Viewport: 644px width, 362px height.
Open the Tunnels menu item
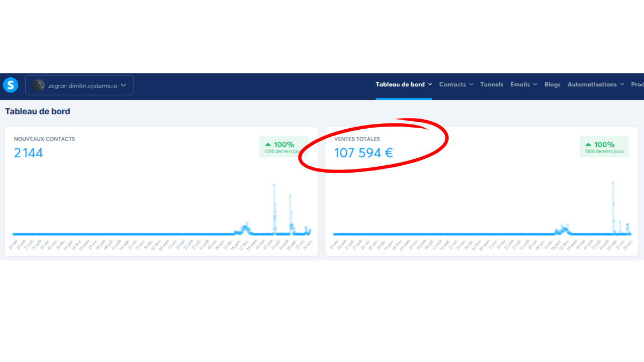(492, 84)
